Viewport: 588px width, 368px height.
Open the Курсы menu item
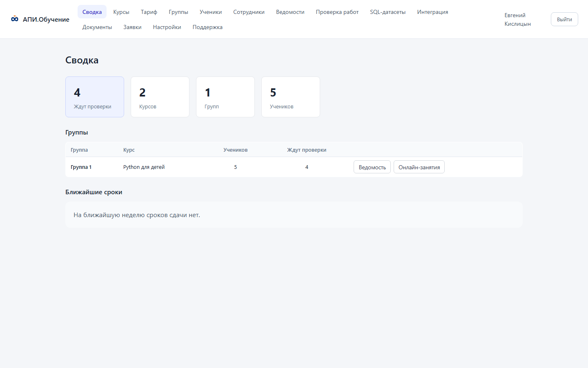(121, 12)
